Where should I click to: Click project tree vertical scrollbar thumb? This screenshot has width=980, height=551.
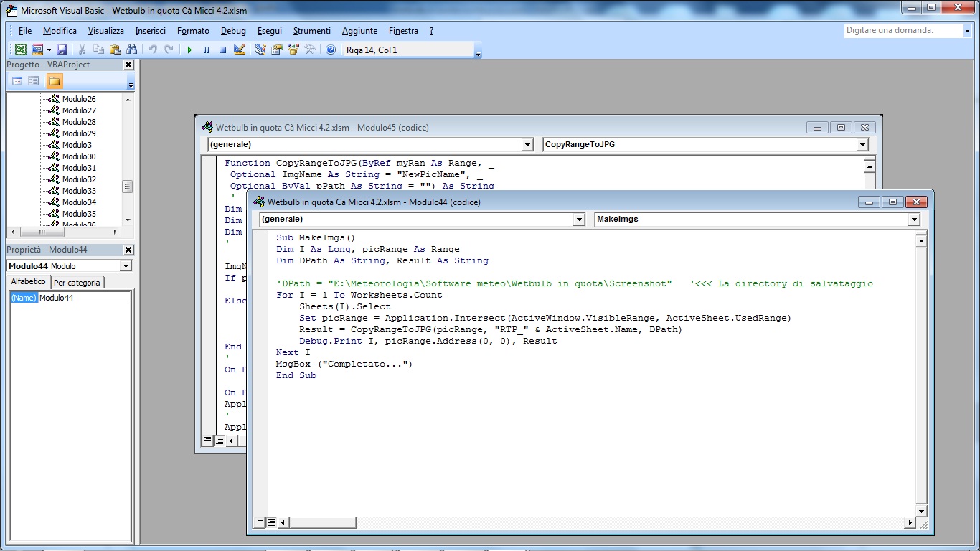tap(128, 187)
